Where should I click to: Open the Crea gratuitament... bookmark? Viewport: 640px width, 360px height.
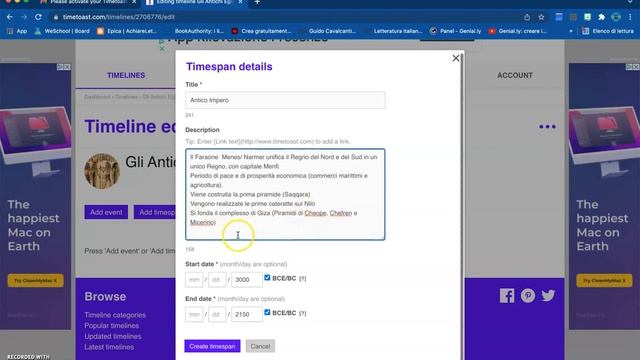pos(261,31)
